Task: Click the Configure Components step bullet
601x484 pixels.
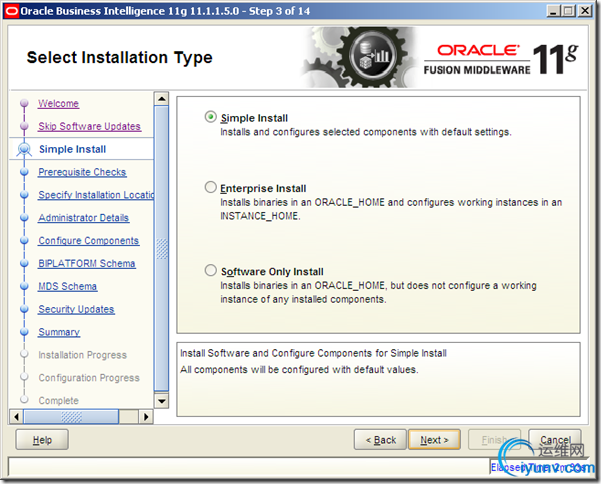Action: (x=25, y=240)
